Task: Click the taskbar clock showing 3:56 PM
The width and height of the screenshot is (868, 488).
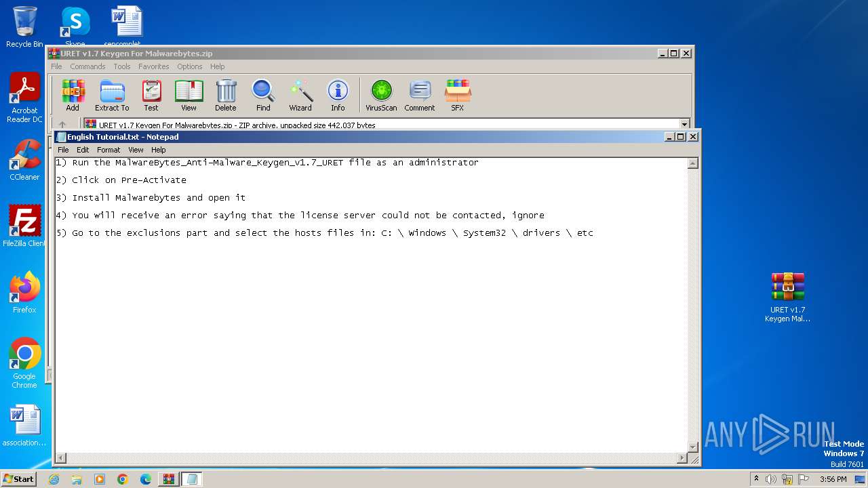Action: 833,479
